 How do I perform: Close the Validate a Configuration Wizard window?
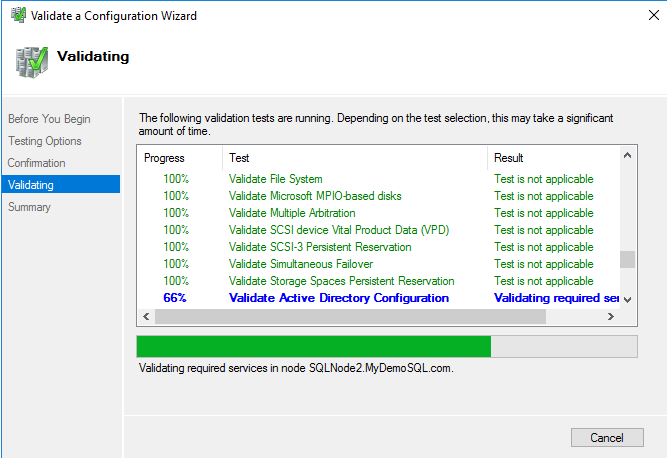(642, 16)
